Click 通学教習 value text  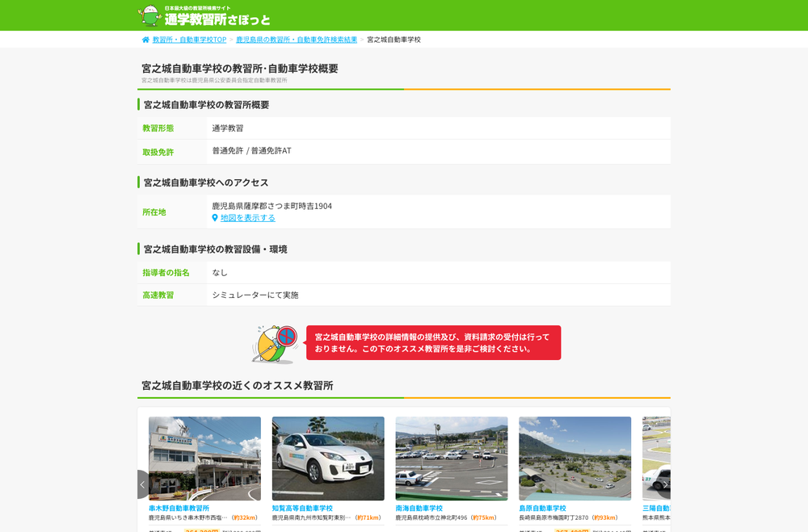click(228, 128)
